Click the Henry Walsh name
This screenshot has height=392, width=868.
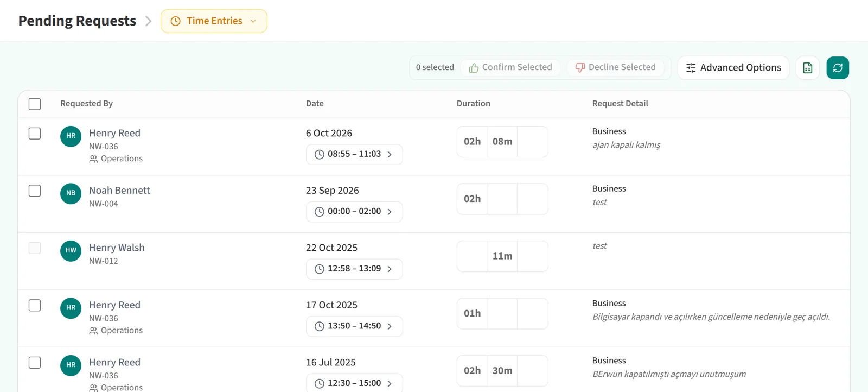pos(117,248)
